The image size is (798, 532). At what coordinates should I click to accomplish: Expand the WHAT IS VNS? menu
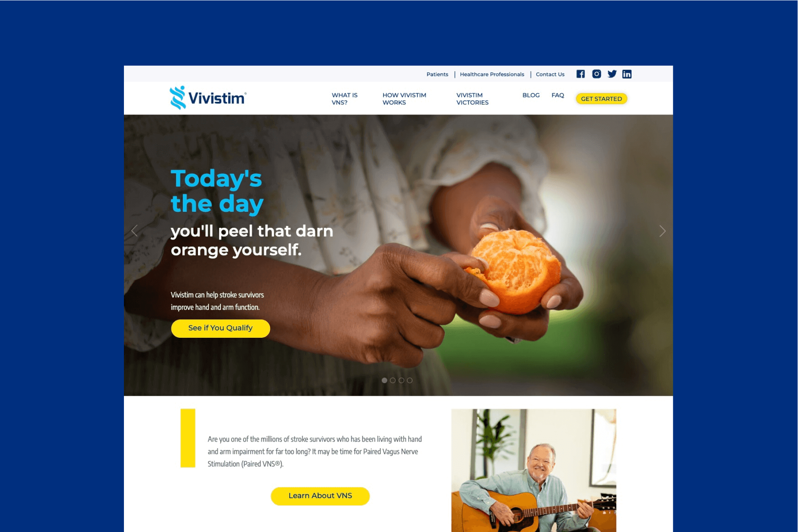coord(346,99)
